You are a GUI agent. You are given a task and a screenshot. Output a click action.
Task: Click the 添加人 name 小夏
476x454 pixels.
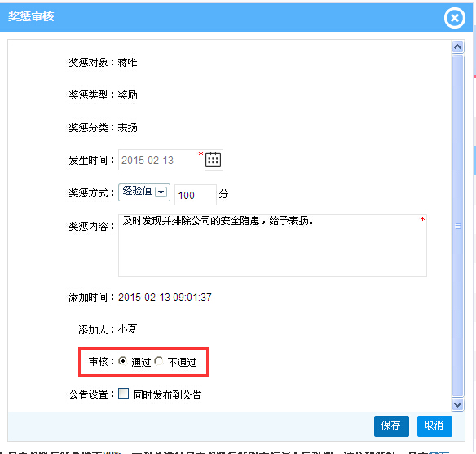point(127,329)
